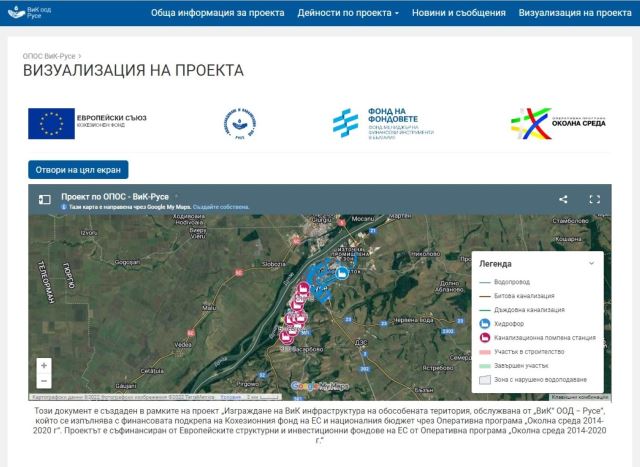Click the info icon beside Google My Maps text
The height and width of the screenshot is (467, 640).
[x=64, y=207]
